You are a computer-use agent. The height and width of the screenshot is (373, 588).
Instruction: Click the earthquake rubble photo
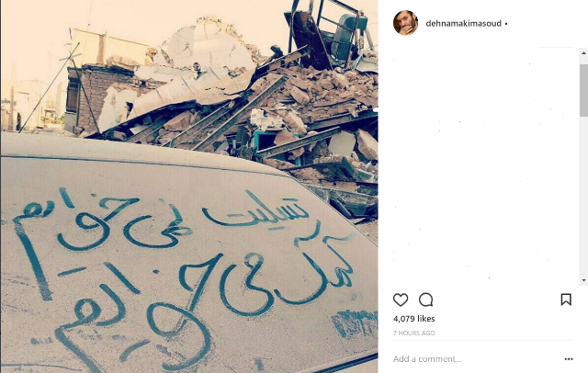189,186
